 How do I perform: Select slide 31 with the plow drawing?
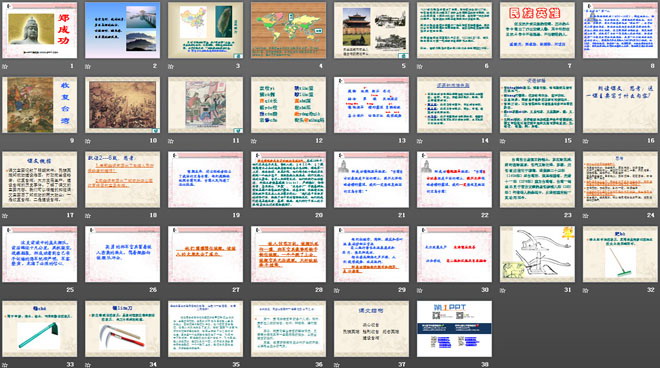(x=537, y=254)
